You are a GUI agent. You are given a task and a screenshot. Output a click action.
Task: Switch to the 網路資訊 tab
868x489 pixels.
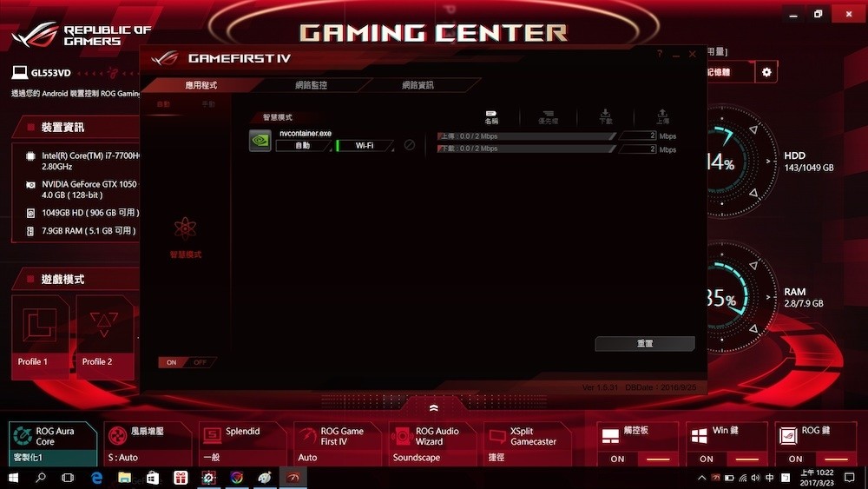(x=418, y=85)
